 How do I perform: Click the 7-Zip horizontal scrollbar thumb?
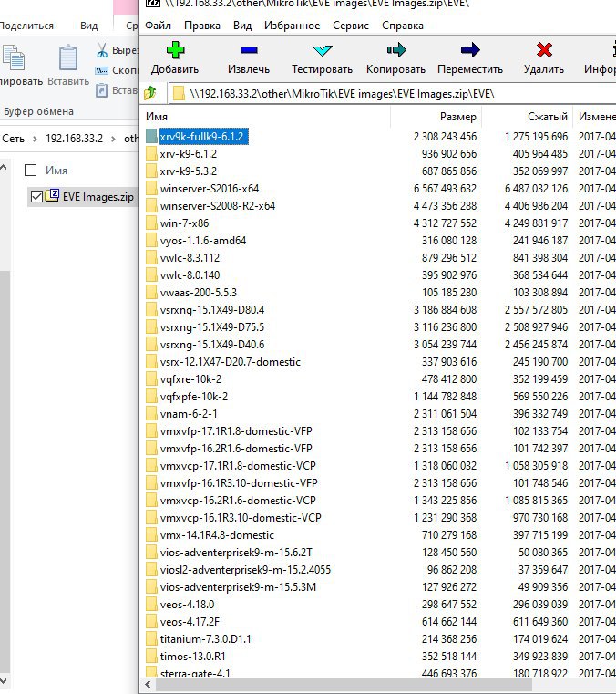tap(344, 685)
